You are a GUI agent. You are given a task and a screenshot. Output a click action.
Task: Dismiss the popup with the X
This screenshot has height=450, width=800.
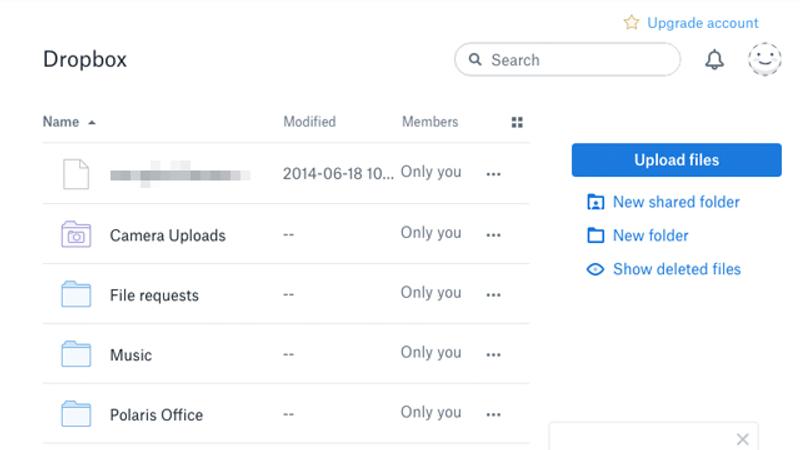742,439
